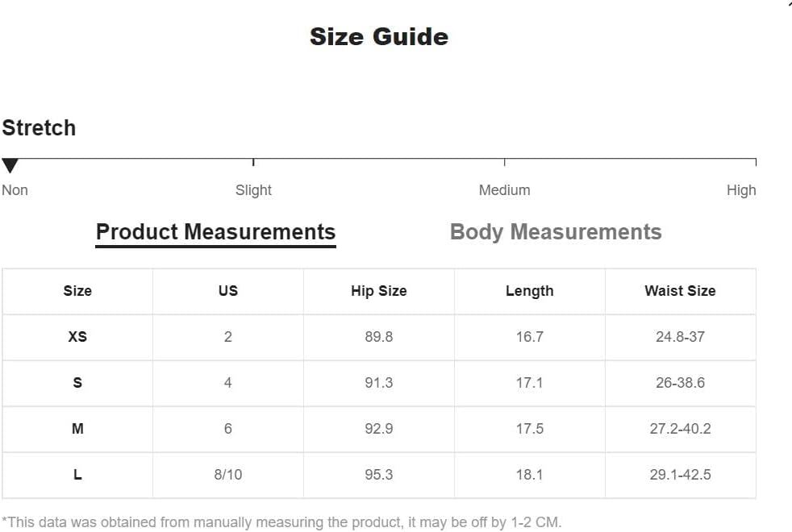Screen dimensions: 792x532
Task: Click the Size Guide heading
Action: 379,37
